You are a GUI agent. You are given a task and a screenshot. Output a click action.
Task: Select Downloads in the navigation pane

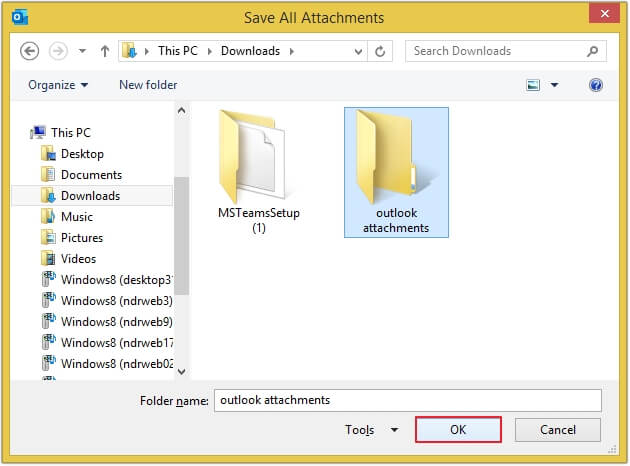click(93, 196)
